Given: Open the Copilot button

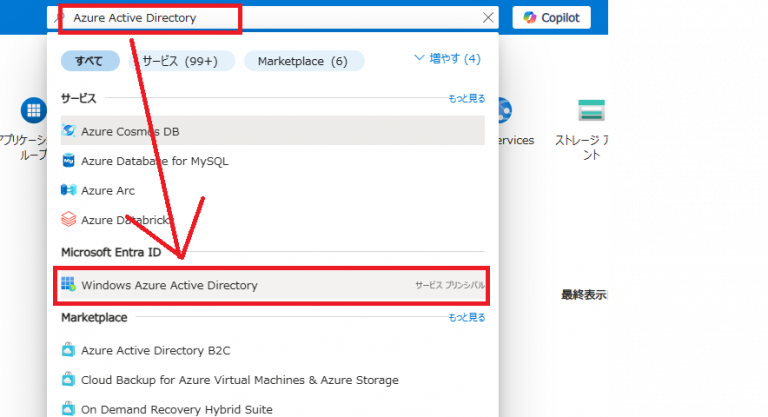Looking at the screenshot, I should [552, 18].
